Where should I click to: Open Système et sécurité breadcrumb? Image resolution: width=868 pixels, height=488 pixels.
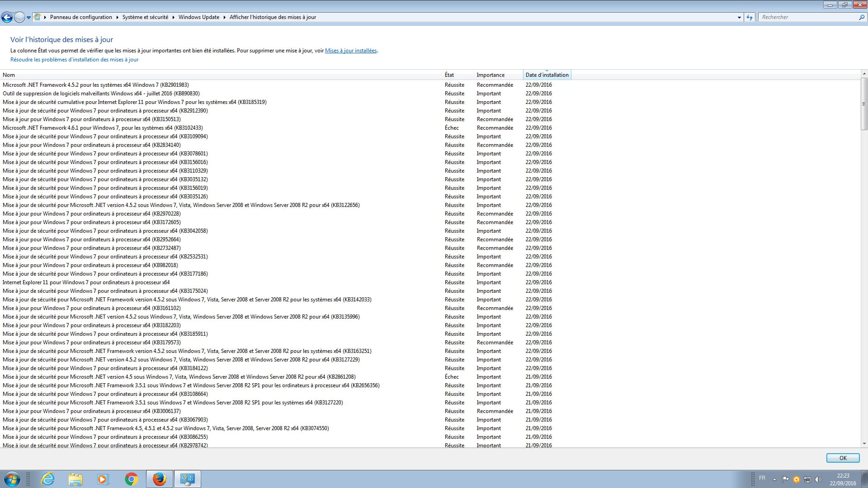(145, 17)
